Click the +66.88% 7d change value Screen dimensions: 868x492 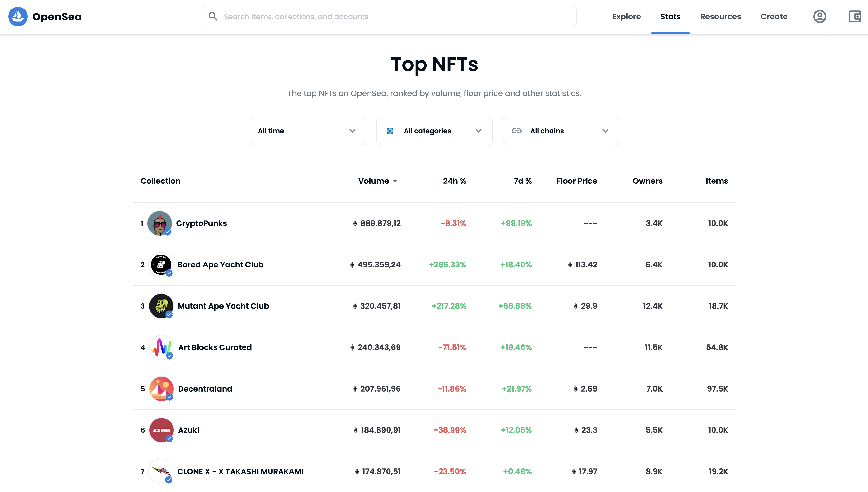coord(515,306)
